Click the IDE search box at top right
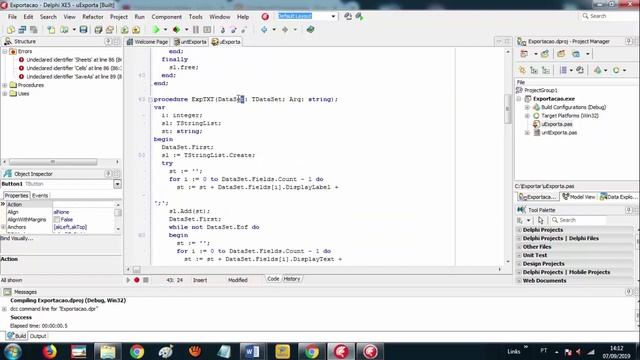This screenshot has height=360, width=640. pos(610,16)
